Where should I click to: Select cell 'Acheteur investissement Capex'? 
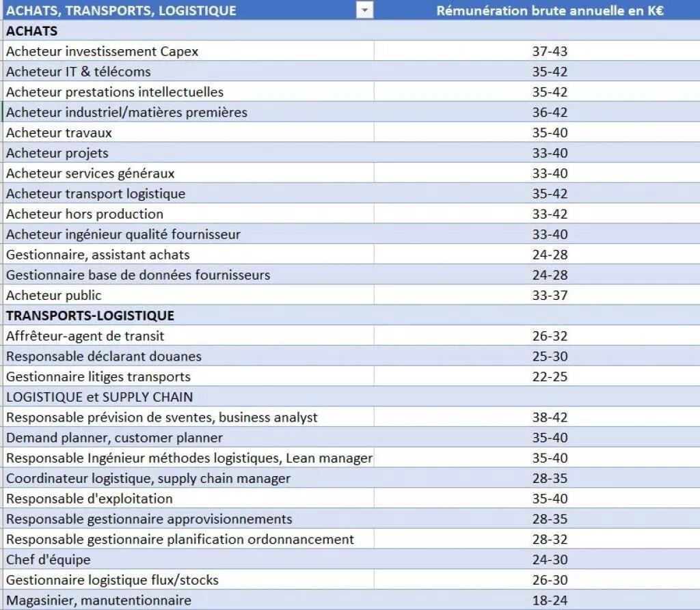[x=189, y=51]
